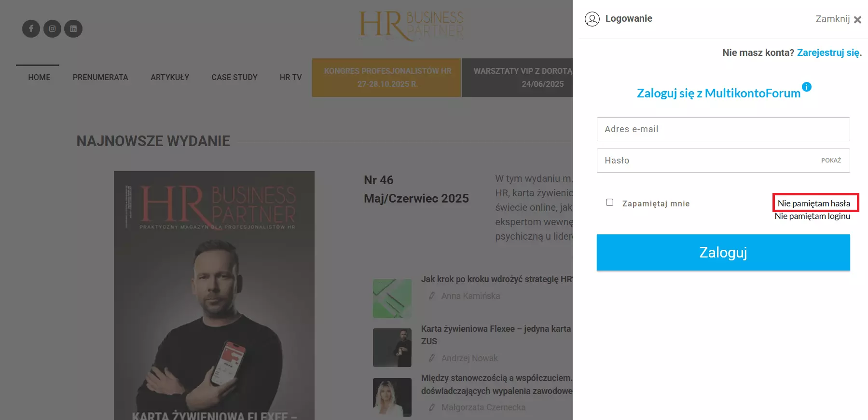
Task: Close the login panel with Zamknij
Action: (839, 19)
